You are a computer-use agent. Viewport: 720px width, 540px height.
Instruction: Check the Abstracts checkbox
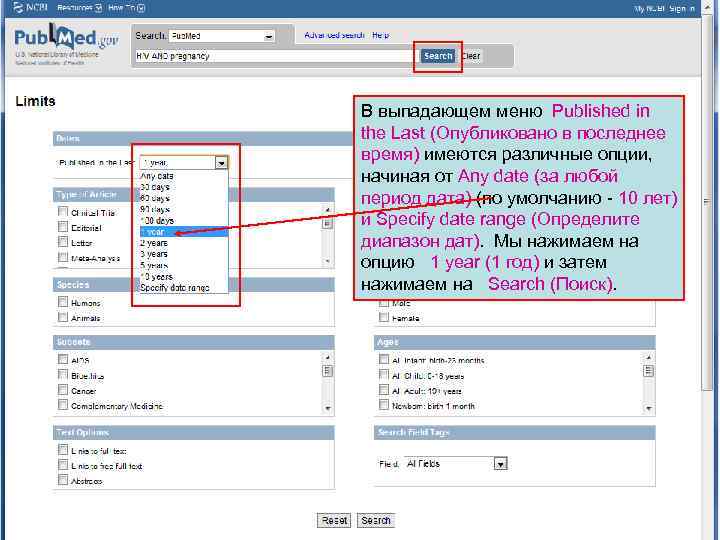[x=63, y=480]
